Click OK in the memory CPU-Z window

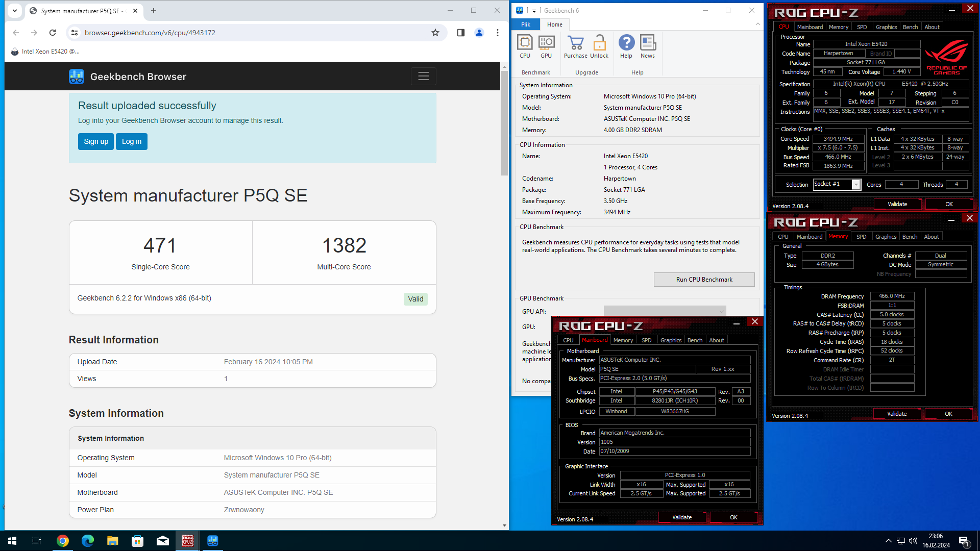pos(948,414)
